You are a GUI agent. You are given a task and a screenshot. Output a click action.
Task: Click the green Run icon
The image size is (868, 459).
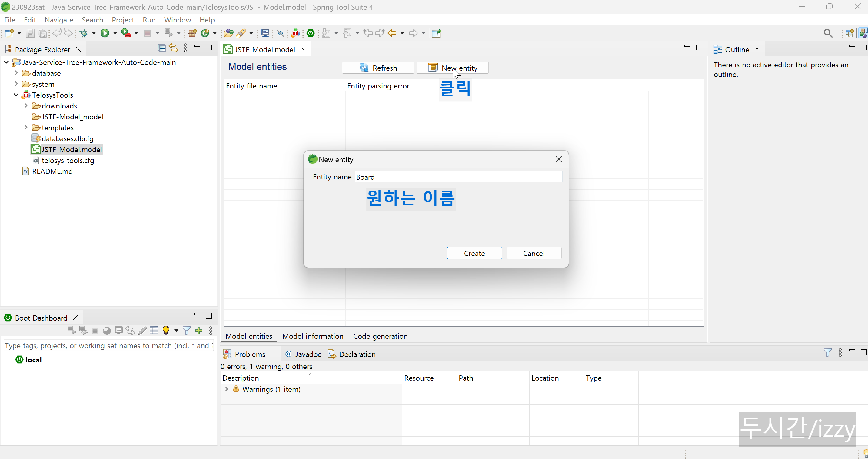pyautogui.click(x=105, y=33)
